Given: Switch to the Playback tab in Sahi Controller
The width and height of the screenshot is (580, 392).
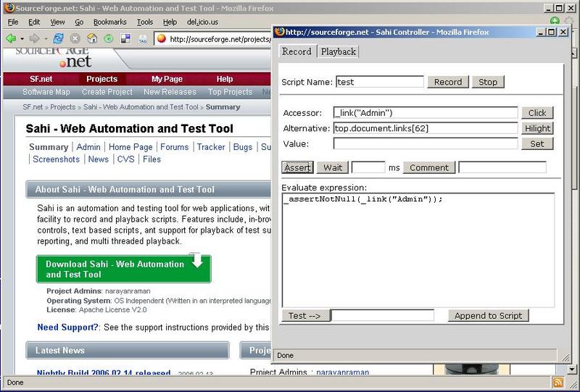Looking at the screenshot, I should click(x=338, y=51).
